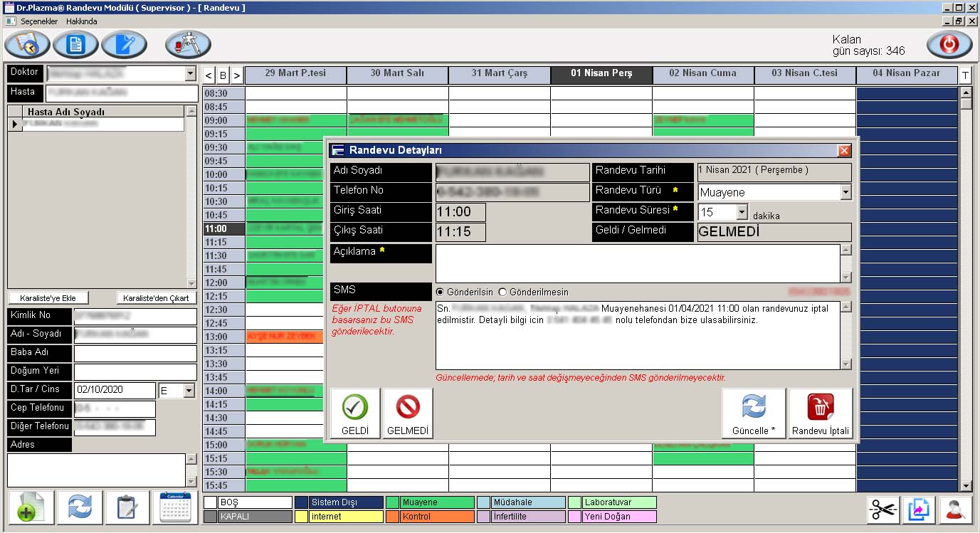Mark patient as GELDİ with green check
Image resolution: width=980 pixels, height=533 pixels.
pyautogui.click(x=355, y=413)
